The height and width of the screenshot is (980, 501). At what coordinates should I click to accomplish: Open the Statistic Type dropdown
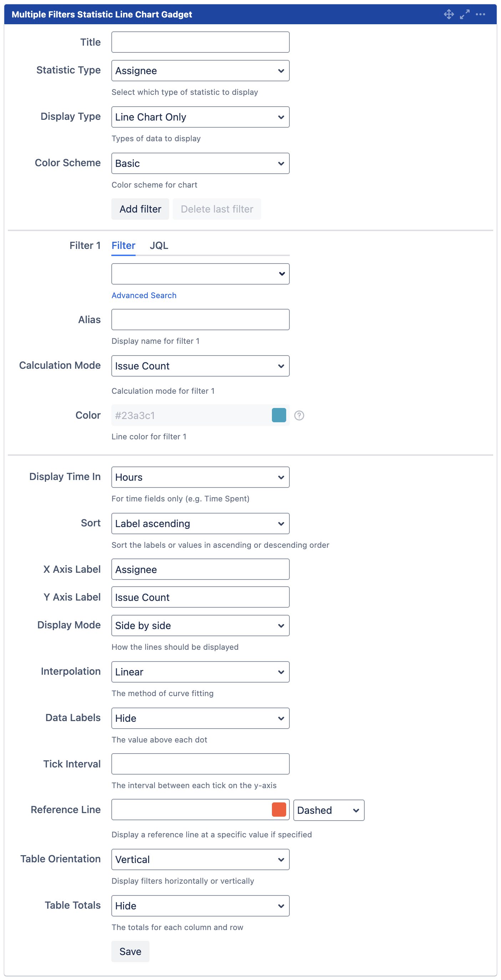pos(200,71)
